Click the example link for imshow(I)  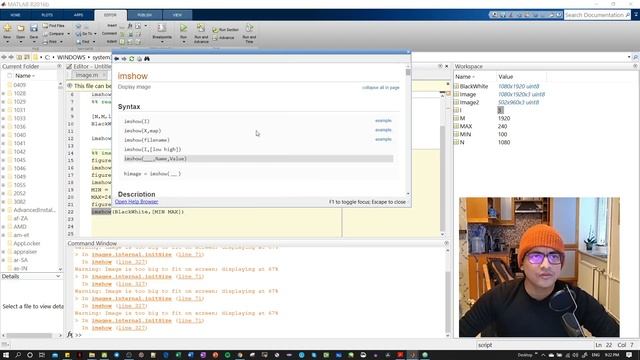(x=383, y=121)
